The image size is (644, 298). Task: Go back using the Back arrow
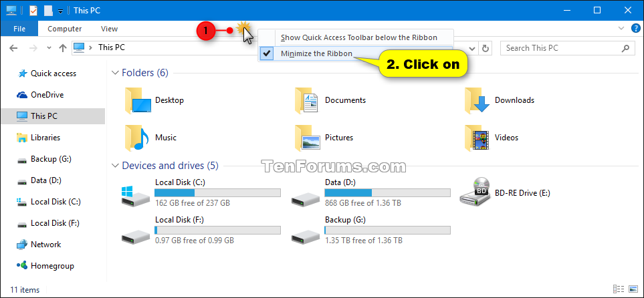[13, 48]
